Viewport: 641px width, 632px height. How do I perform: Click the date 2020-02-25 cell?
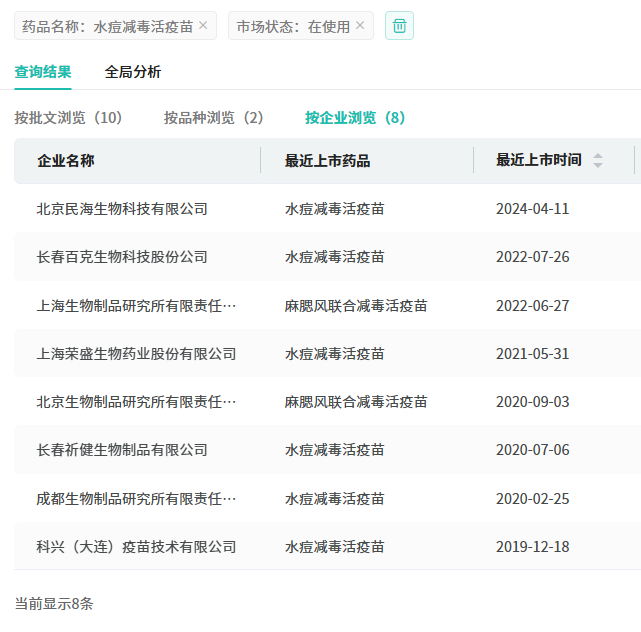pyautogui.click(x=532, y=499)
